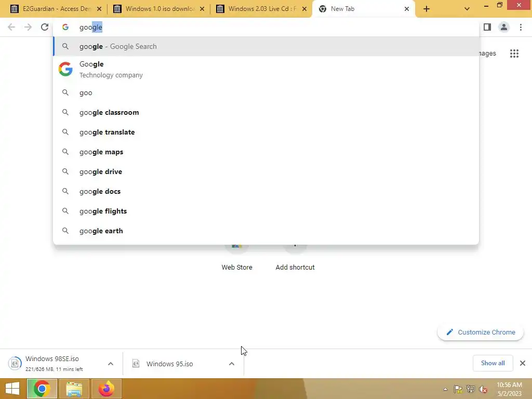
Task: Open Windows 98SE.iso download item
Action: (54, 363)
